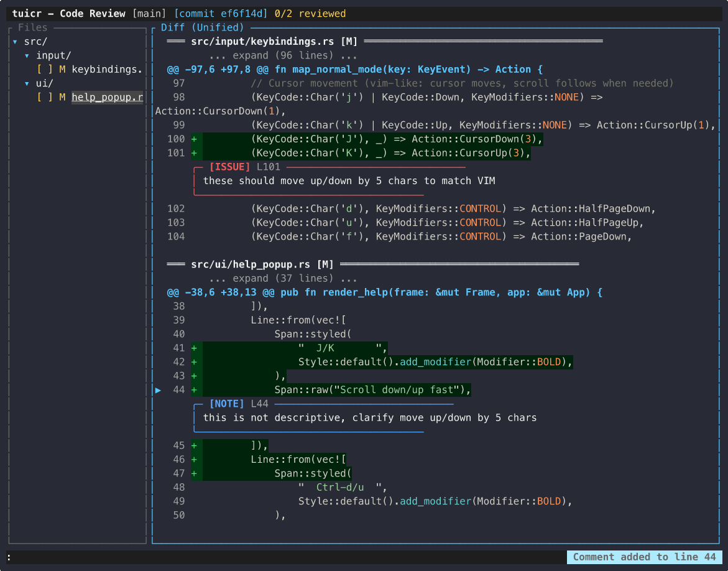Click line number 103
The image size is (728, 571).
[176, 223]
